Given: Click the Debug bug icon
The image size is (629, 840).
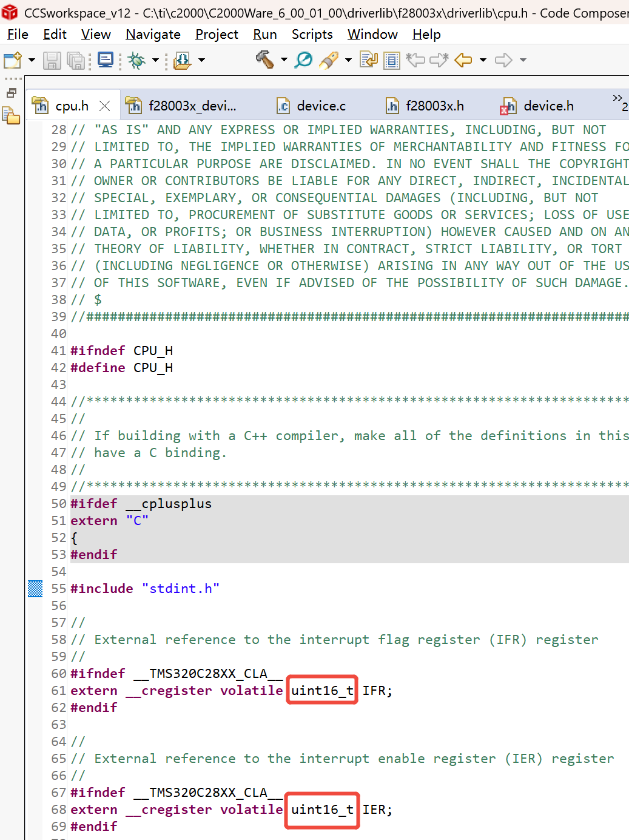Looking at the screenshot, I should (137, 60).
